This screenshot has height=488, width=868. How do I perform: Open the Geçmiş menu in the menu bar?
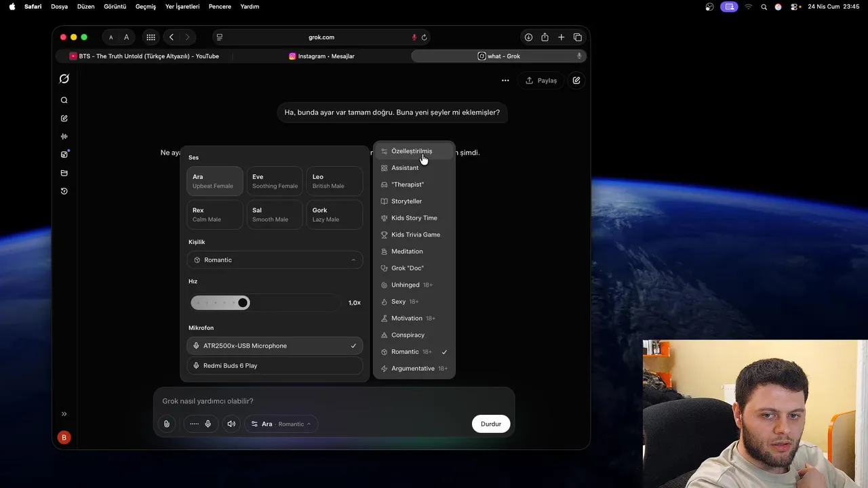point(146,7)
